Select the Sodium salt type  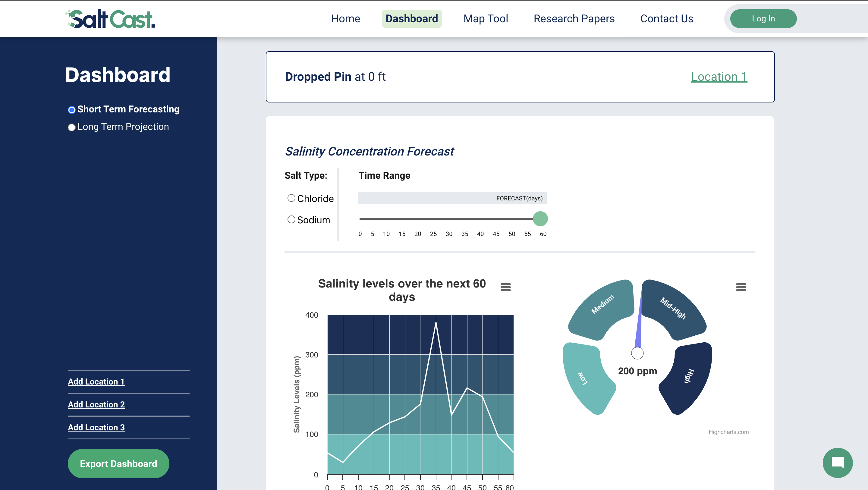(x=291, y=220)
